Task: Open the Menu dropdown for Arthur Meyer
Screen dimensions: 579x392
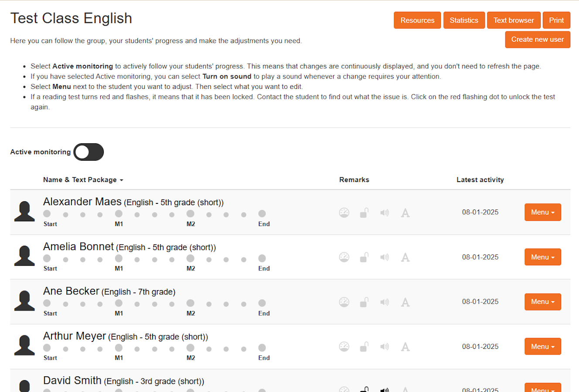Action: [x=542, y=347]
